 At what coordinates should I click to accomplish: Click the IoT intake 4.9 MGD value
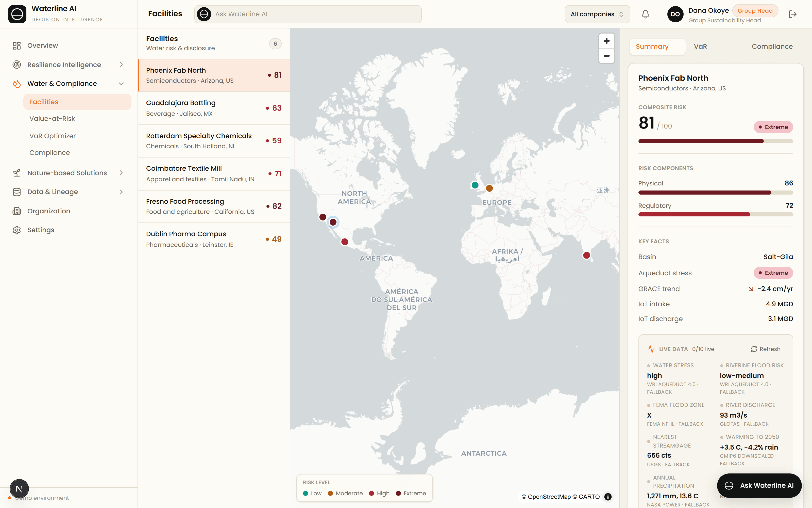pyautogui.click(x=779, y=304)
